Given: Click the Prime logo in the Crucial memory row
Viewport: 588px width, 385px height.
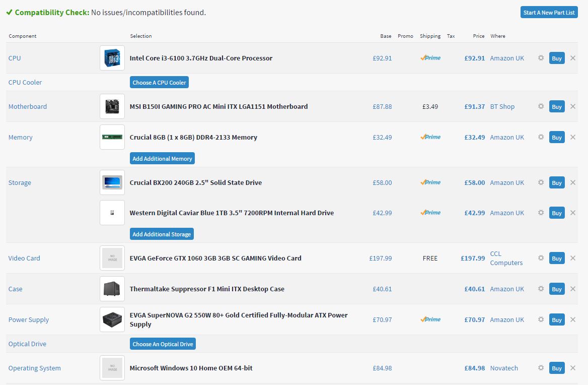Looking at the screenshot, I should click(x=430, y=137).
